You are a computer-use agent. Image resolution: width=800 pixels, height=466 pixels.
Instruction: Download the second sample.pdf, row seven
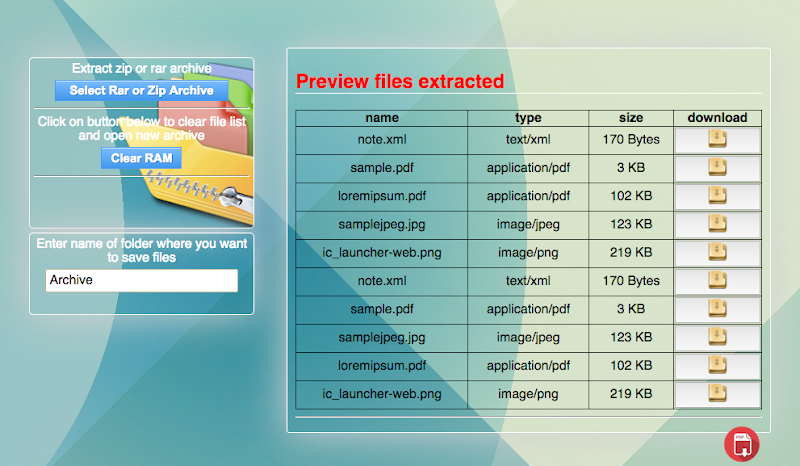(717, 309)
